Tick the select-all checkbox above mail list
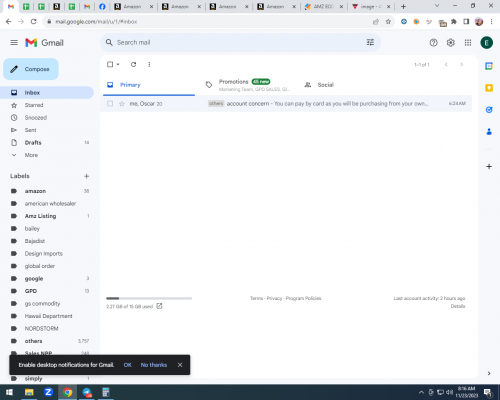This screenshot has height=400, width=500. (x=110, y=64)
